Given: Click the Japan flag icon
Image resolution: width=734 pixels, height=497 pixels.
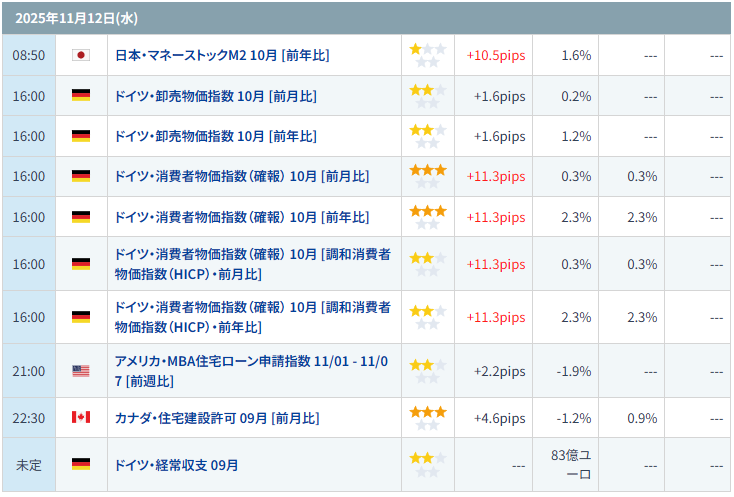Looking at the screenshot, I should (81, 55).
